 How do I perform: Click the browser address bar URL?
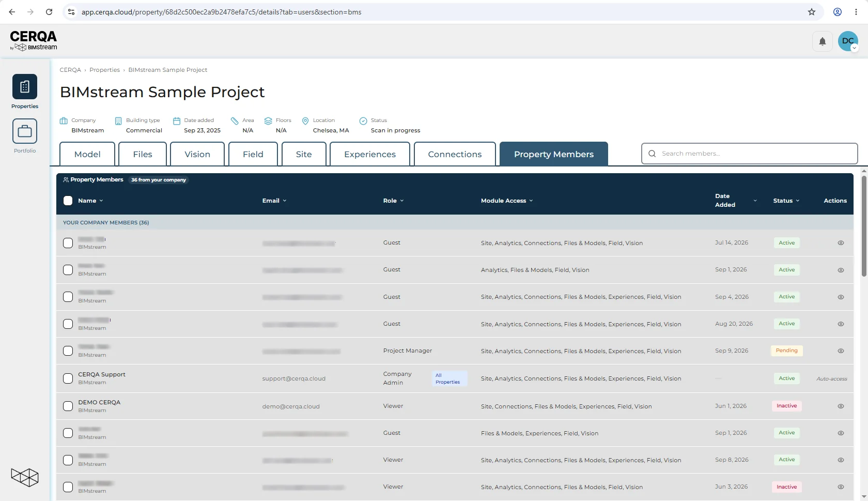(221, 12)
